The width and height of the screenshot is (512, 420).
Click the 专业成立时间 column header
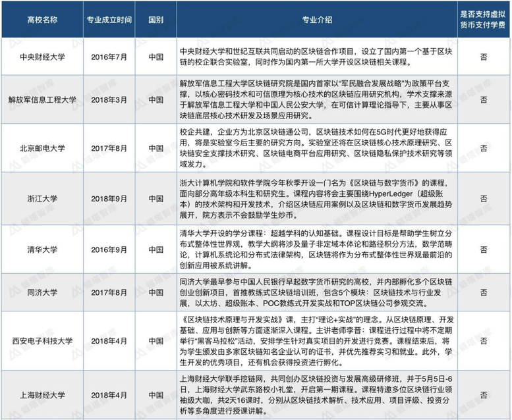pyautogui.click(x=109, y=20)
